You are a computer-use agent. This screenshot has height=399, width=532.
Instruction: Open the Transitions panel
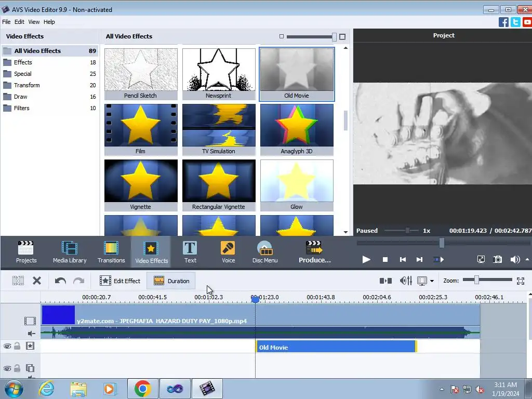111,252
